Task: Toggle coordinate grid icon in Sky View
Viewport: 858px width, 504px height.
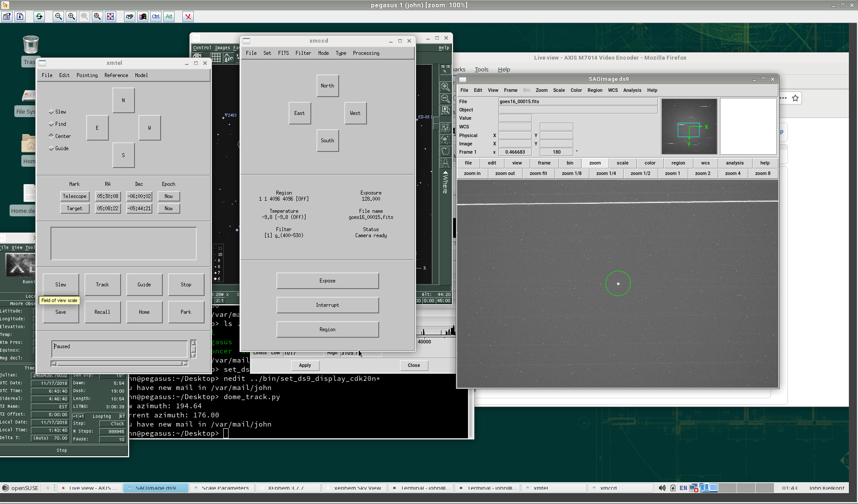Action: point(216,58)
